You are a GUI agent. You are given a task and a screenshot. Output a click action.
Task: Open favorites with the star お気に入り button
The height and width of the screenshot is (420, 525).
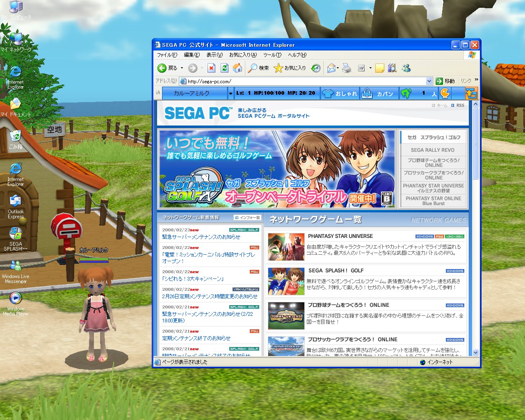[x=290, y=68]
